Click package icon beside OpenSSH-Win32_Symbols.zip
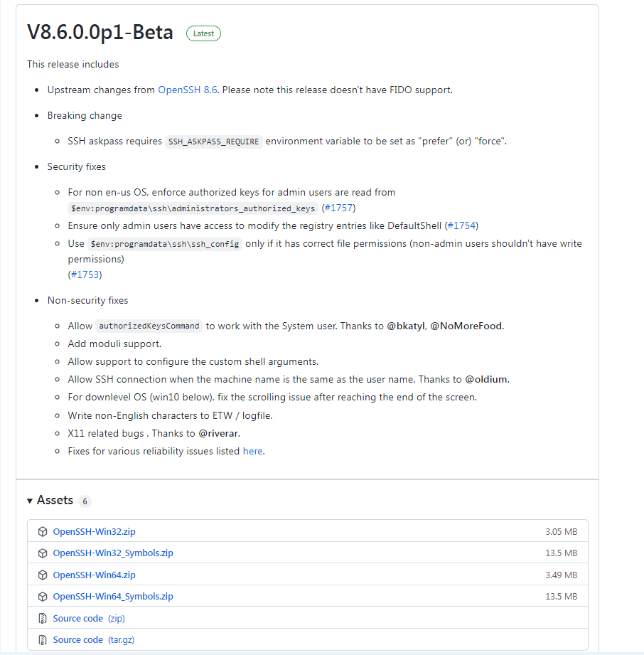This screenshot has width=644, height=655. (x=43, y=553)
